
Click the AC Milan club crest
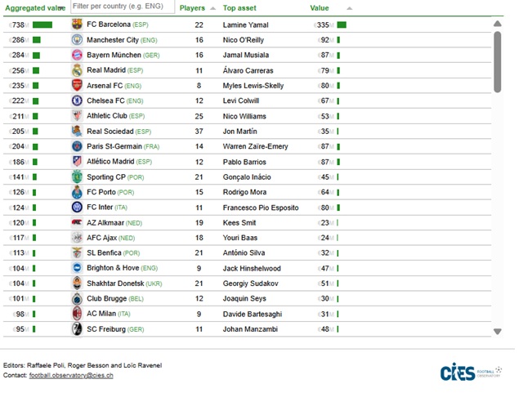77,314
